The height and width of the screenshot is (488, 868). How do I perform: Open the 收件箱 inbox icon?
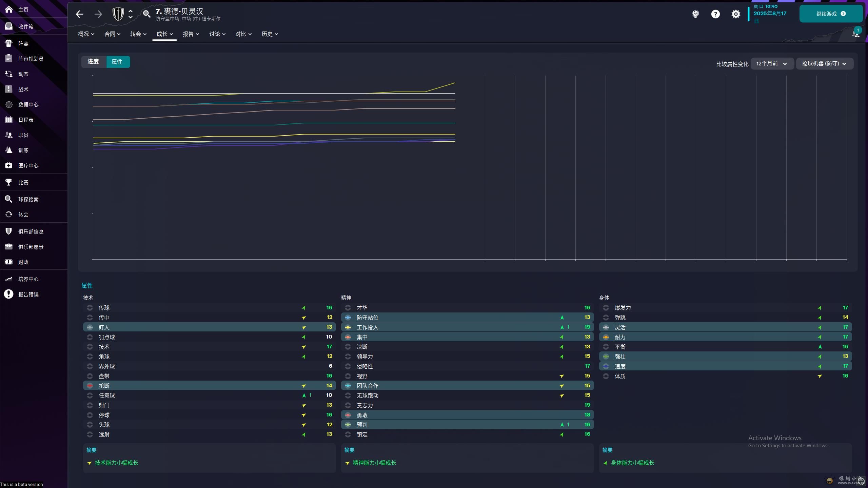coord(9,26)
